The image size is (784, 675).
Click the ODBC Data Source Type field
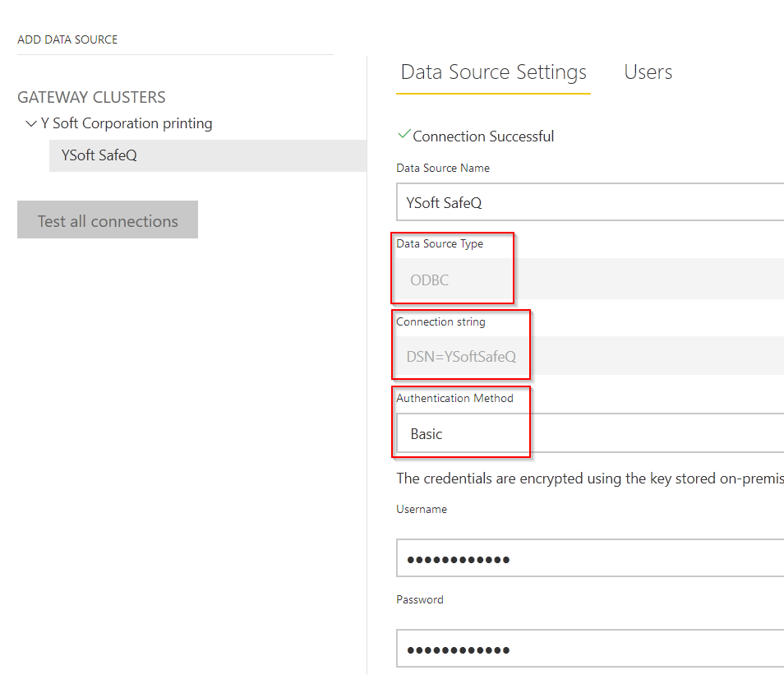[590, 280]
